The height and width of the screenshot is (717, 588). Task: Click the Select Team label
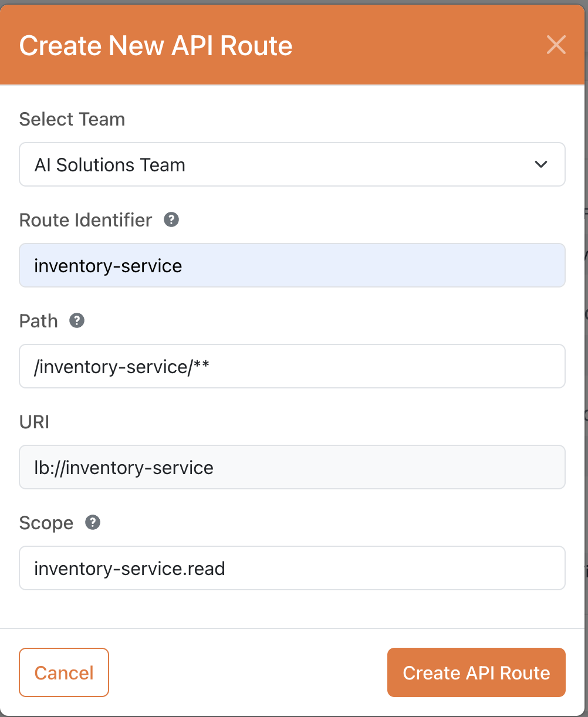point(72,119)
